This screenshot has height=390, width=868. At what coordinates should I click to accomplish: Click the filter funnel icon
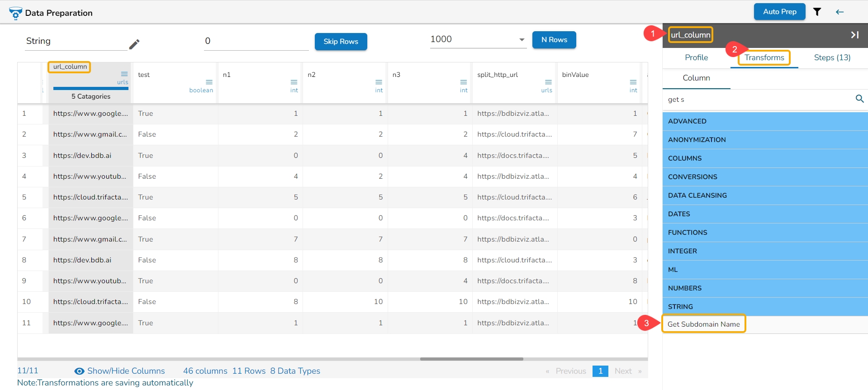click(x=817, y=12)
